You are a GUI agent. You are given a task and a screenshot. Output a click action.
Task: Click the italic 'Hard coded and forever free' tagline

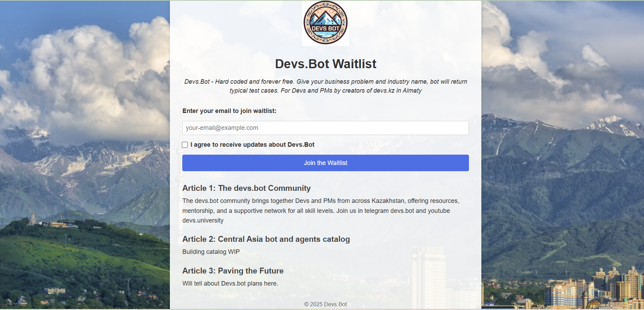[326, 86]
